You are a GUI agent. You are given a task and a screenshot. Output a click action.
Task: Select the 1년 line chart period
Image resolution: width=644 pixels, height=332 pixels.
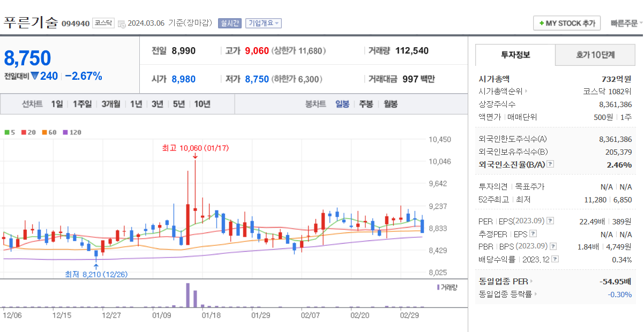tap(136, 104)
